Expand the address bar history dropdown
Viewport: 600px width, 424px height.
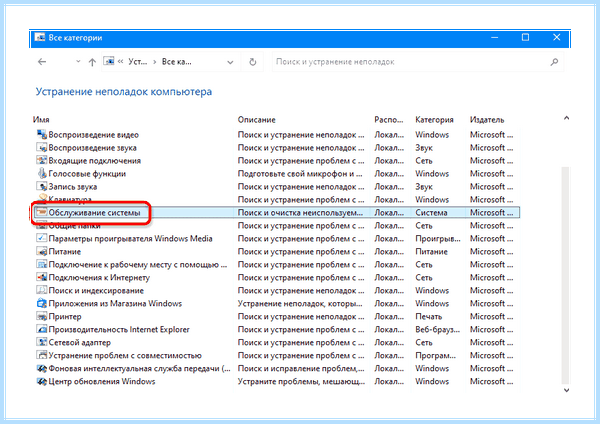(230, 62)
